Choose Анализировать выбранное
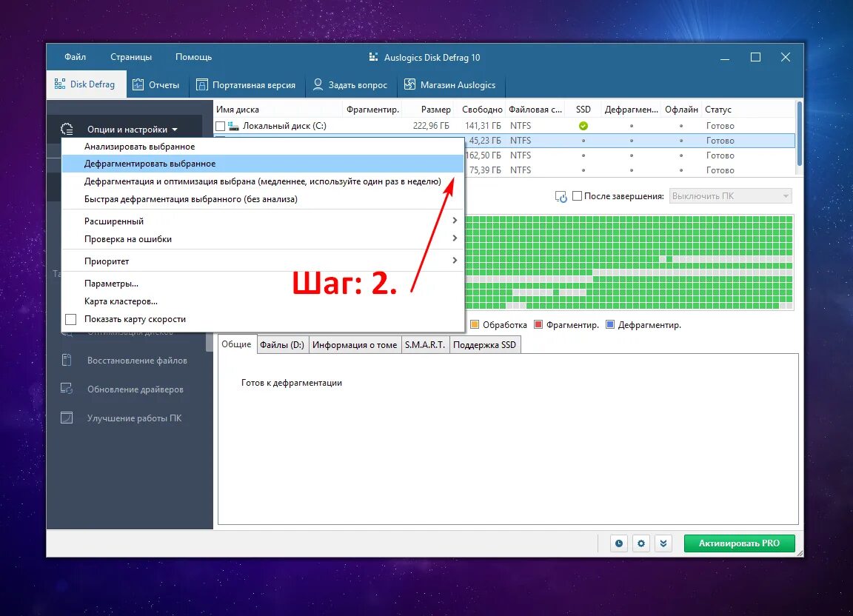Viewport: 853px width, 616px height. point(263,147)
